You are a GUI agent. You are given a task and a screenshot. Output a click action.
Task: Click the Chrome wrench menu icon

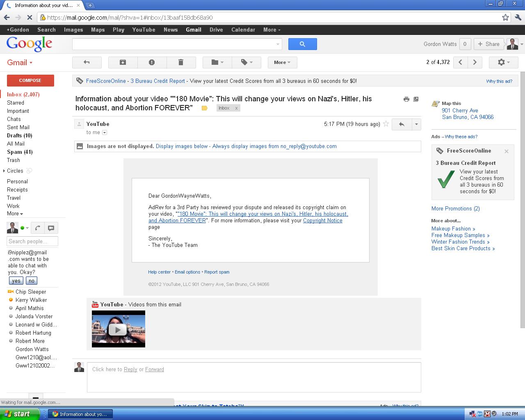tap(518, 17)
